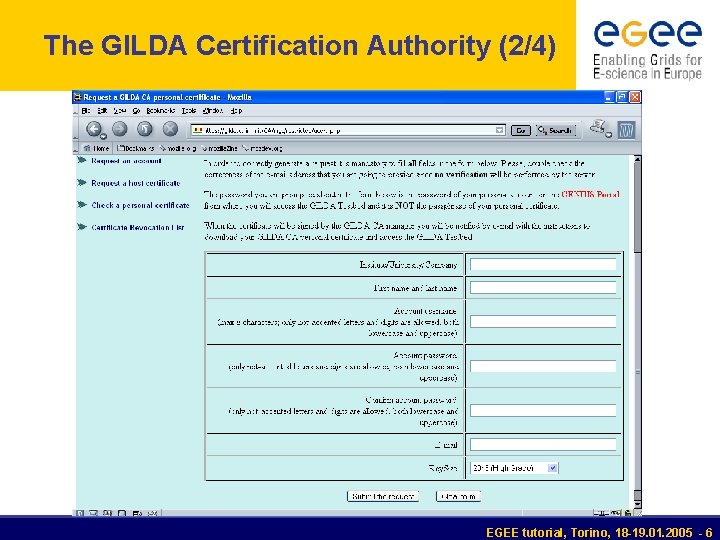Maximize the Mozilla window
Viewport: 720px width, 540px height.
[622, 97]
